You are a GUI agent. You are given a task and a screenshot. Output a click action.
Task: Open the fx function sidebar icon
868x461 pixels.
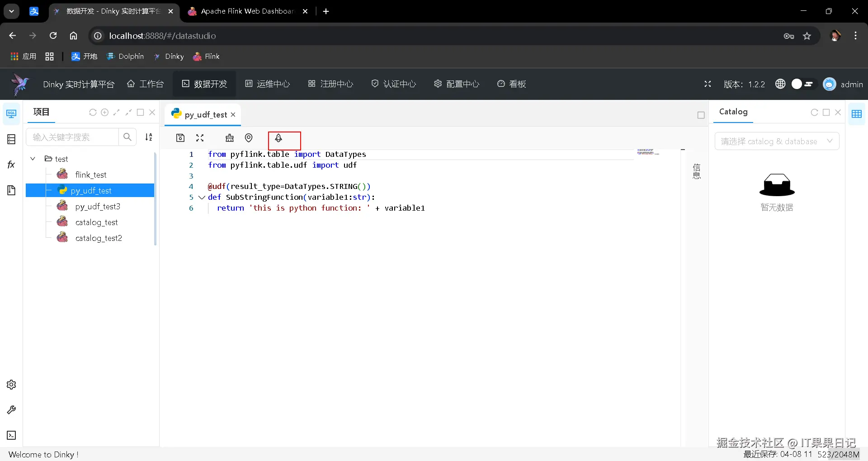pos(11,165)
